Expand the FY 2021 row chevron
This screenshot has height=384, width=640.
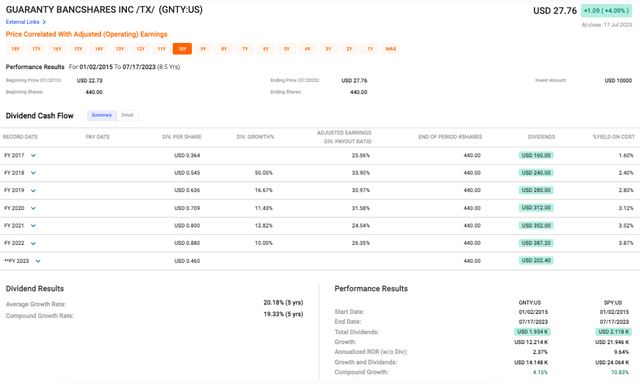[33, 226]
